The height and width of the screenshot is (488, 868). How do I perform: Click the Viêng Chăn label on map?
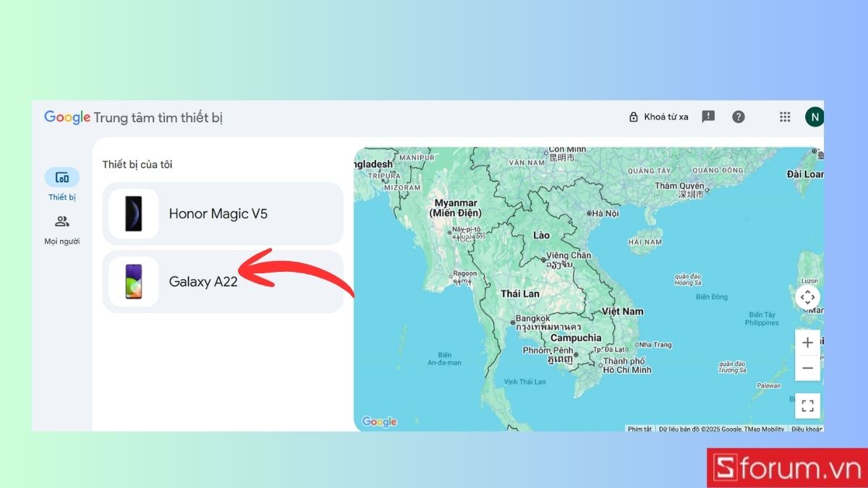click(568, 255)
